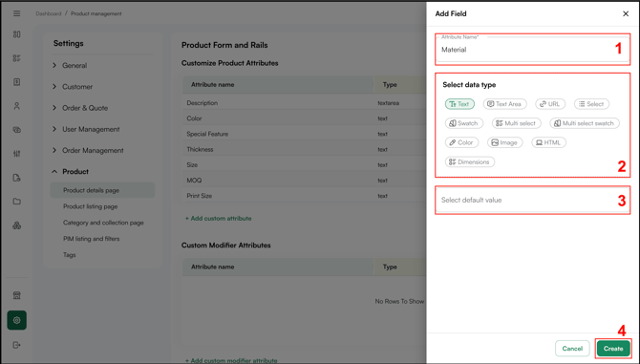Image resolution: width=640 pixels, height=364 pixels.
Task: Open the integrations cluster icon in the sidebar
Action: [17, 225]
